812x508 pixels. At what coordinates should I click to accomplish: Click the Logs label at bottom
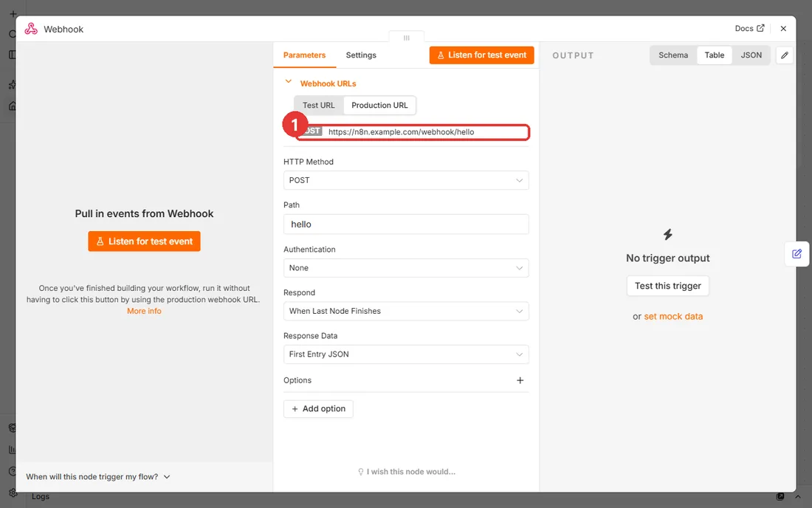click(41, 496)
